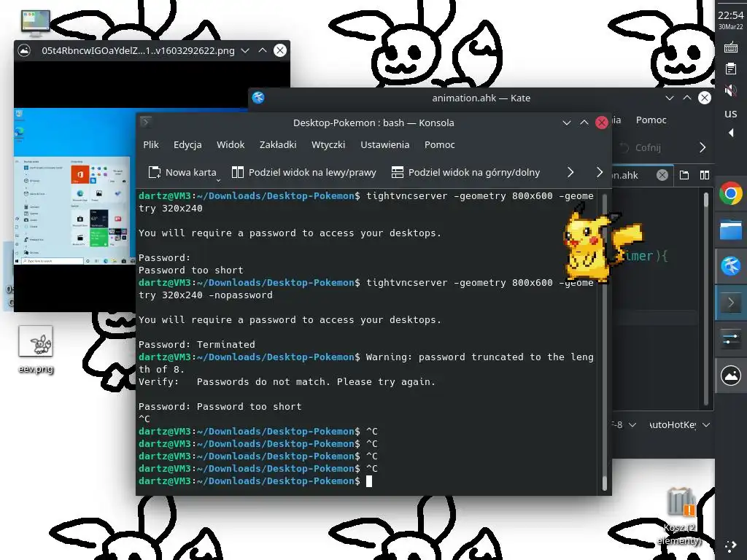Viewport: 747px width, 560px height.
Task: Open the Zakładki menu in Konsola
Action: (278, 145)
